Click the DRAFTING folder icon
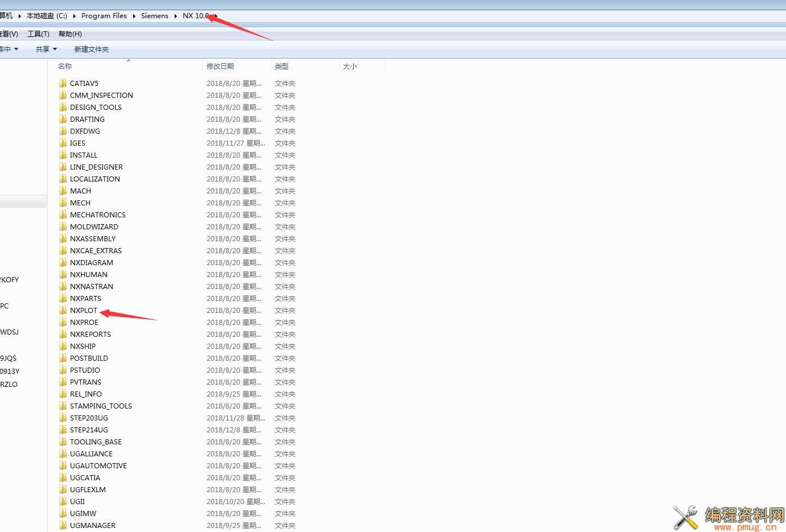The height and width of the screenshot is (532, 786). [x=63, y=119]
